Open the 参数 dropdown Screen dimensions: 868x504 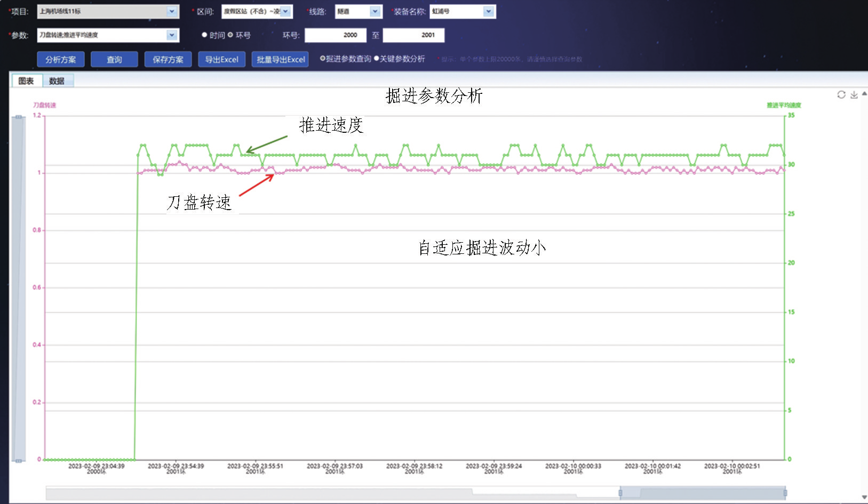coord(172,35)
